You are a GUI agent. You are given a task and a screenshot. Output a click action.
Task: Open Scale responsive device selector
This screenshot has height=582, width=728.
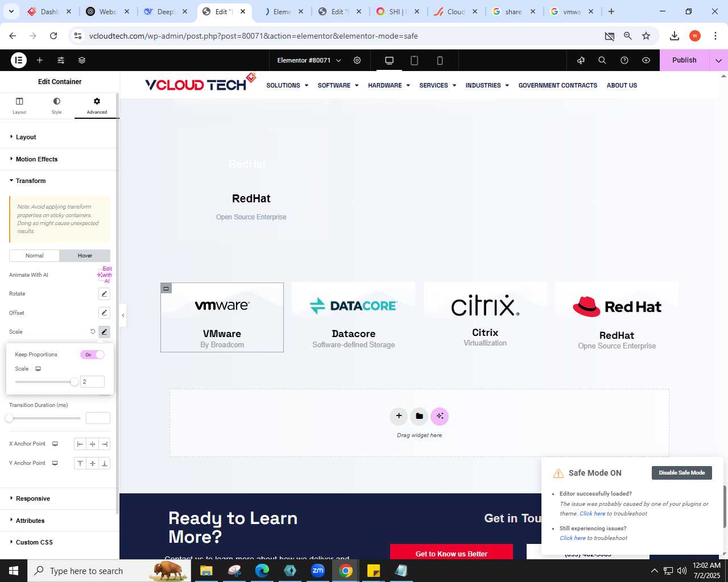coord(38,369)
